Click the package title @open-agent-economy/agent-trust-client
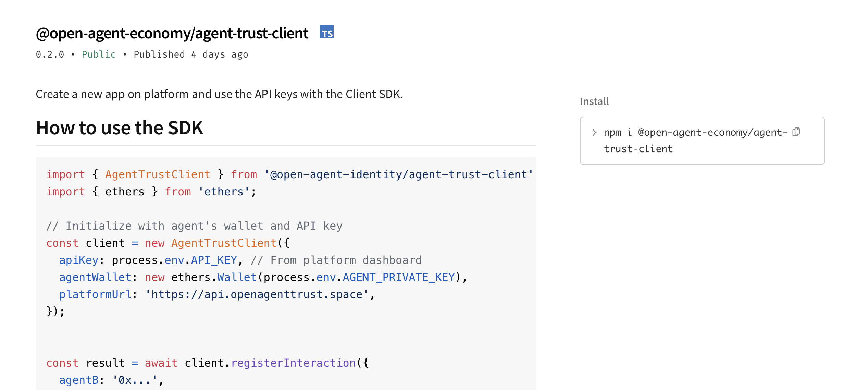 (171, 33)
